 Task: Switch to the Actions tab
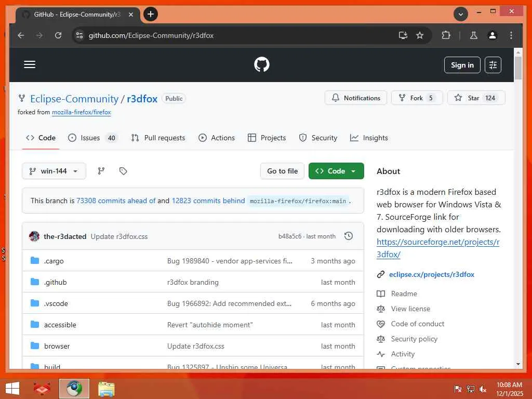[x=217, y=138]
